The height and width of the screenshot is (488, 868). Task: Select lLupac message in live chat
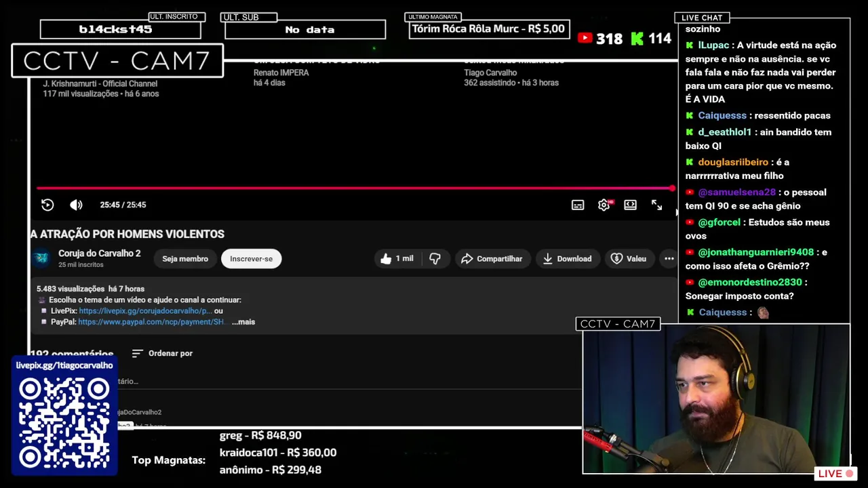click(760, 73)
